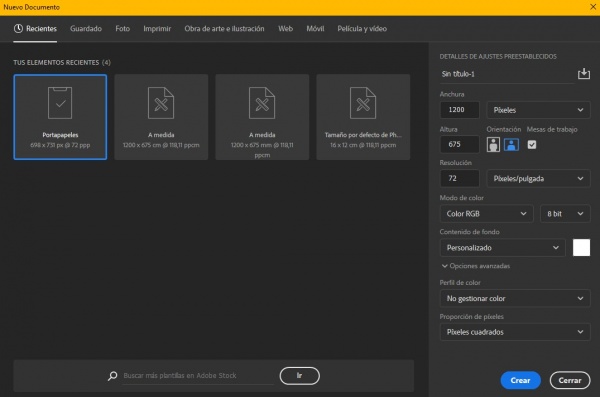Select landscape orientation icon
The height and width of the screenshot is (397, 600).
(512, 145)
